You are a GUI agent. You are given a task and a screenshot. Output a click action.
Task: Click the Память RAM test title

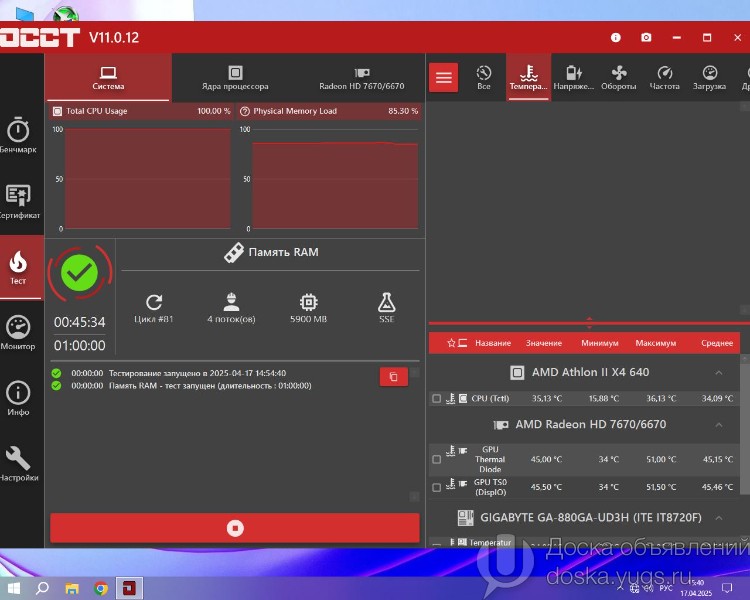click(x=271, y=252)
